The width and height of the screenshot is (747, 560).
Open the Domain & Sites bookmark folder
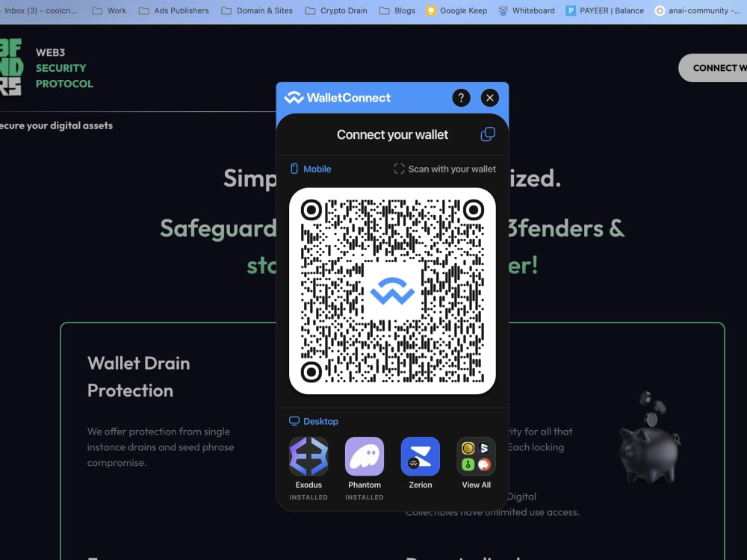[257, 10]
